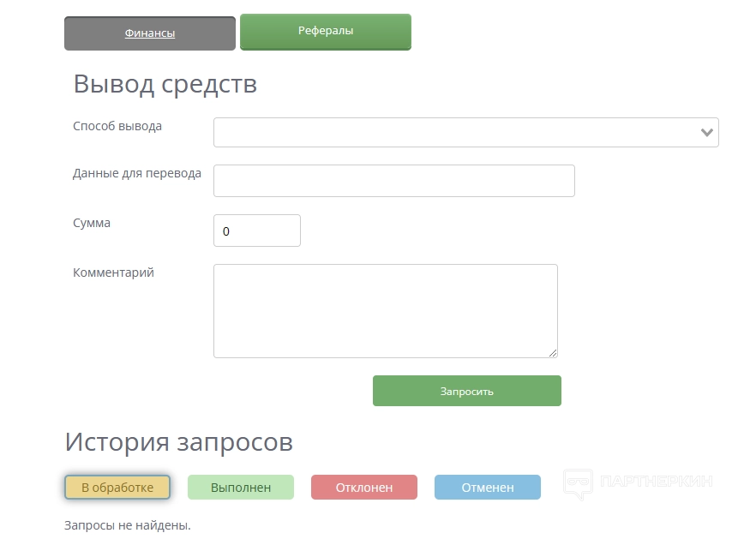Click the Вывод средств heading
This screenshot has width=756, height=545.
pos(165,84)
